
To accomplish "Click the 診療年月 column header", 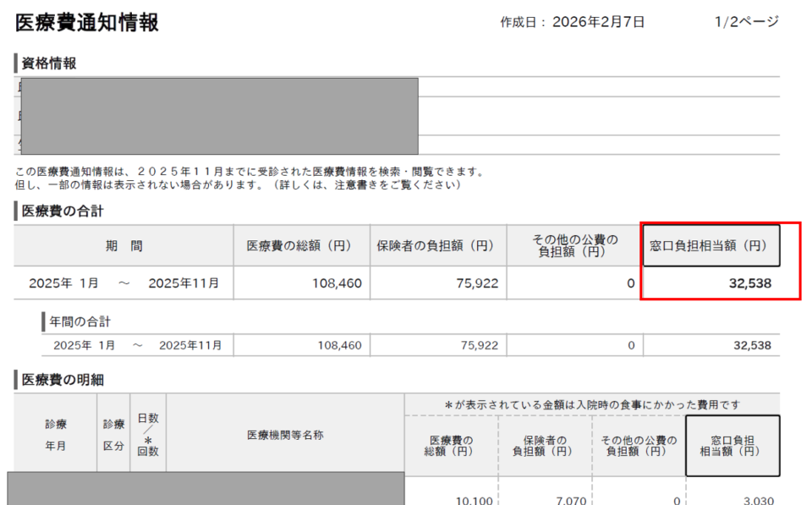I will coord(56,435).
